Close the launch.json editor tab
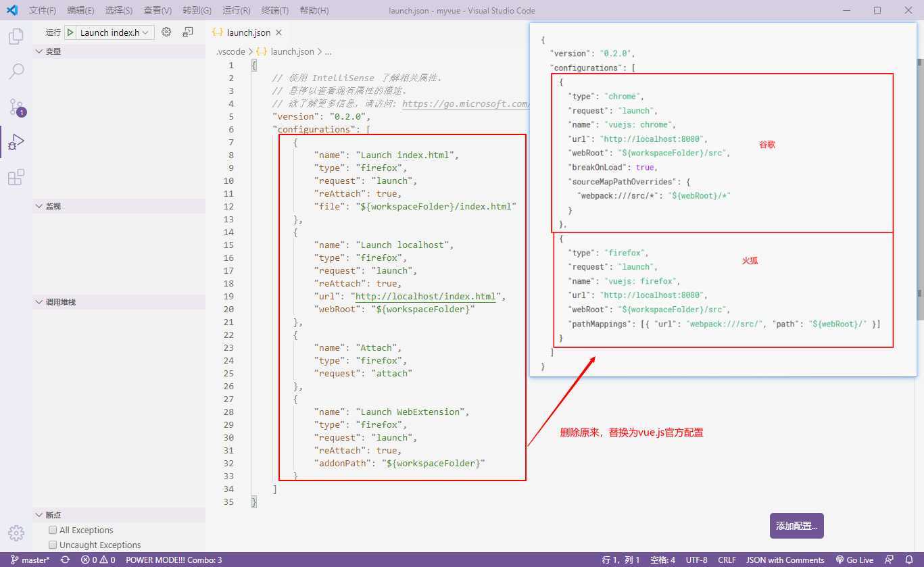The image size is (924, 567). (278, 32)
